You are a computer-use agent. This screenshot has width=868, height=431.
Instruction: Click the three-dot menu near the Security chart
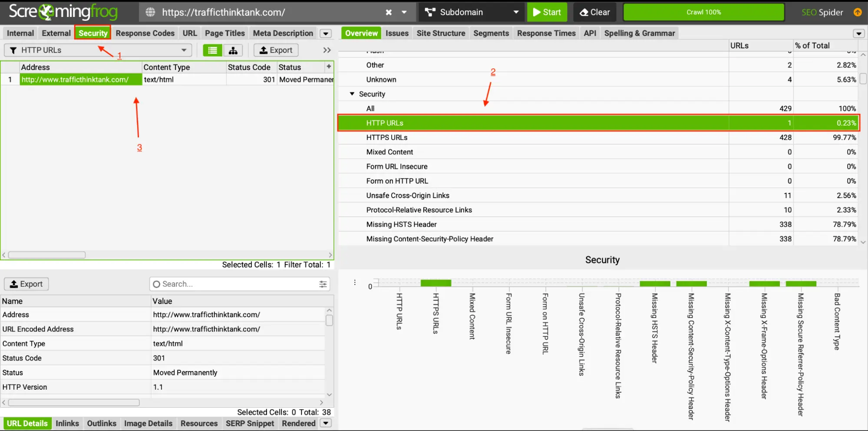[355, 282]
